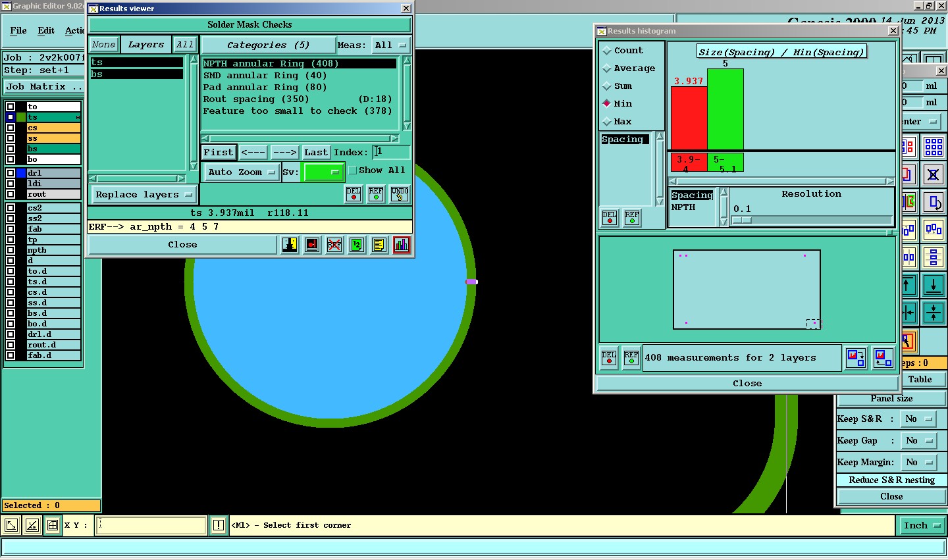Click the UNDO icon in Results viewer
The height and width of the screenshot is (560, 948).
tap(400, 194)
